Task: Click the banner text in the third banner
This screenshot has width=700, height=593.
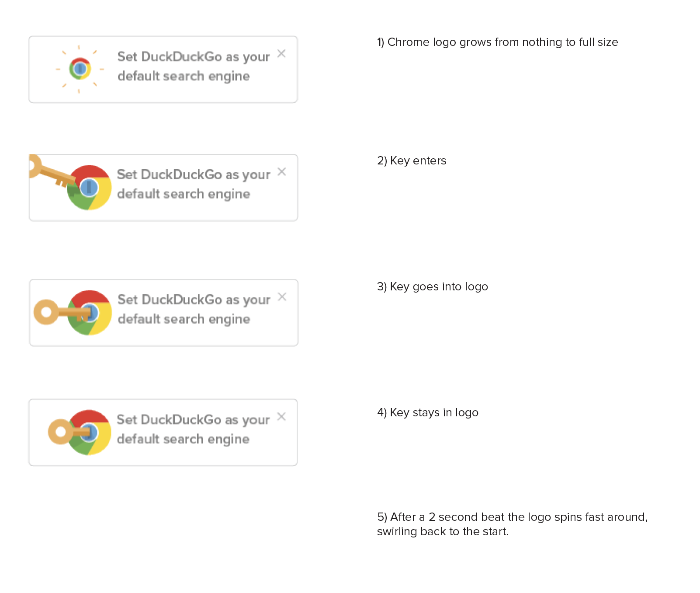Action: pos(194,310)
